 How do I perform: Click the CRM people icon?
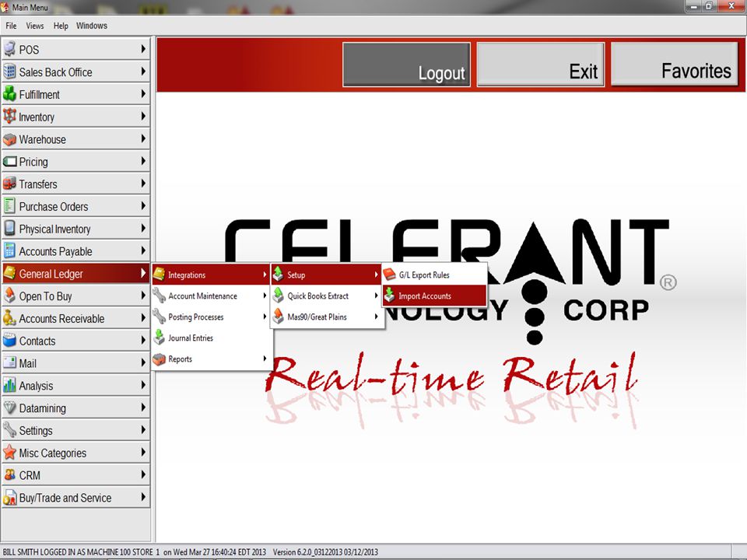(9, 474)
